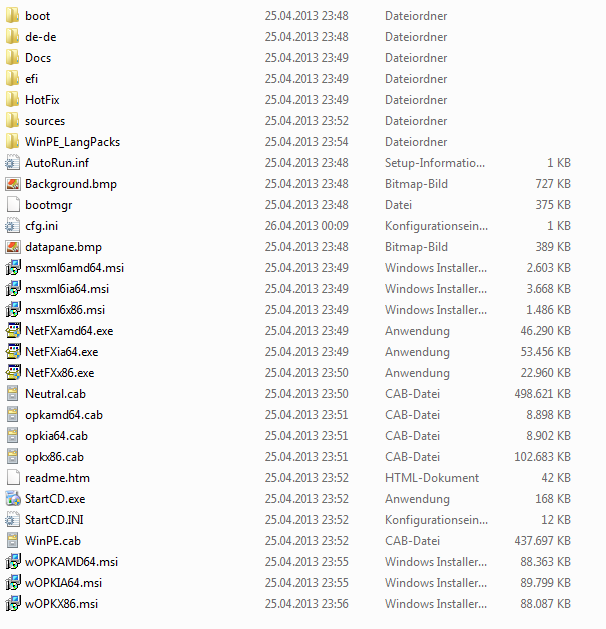This screenshot has width=606, height=629.
Task: Click the file name boot
Action: (x=37, y=16)
